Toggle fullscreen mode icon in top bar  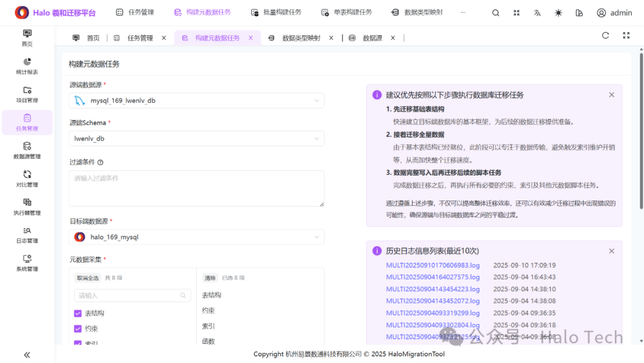516,13
